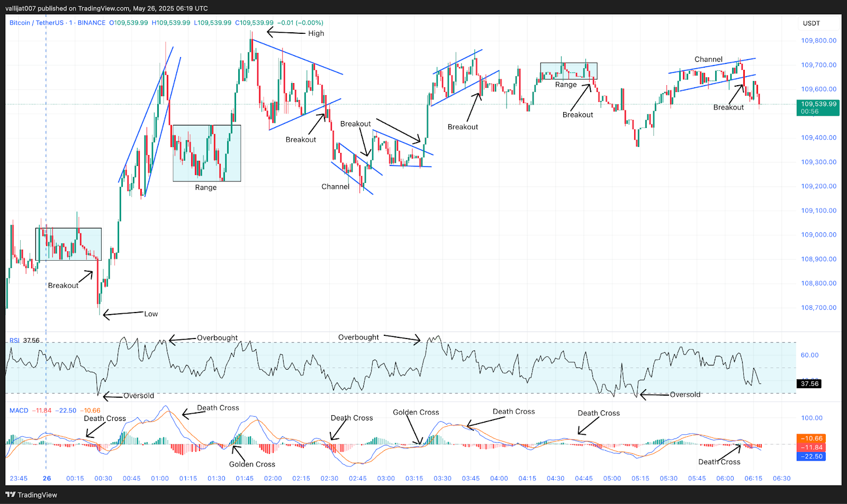Viewport: 847px width, 504px height.
Task: Click the 06:15 time axis label
Action: click(753, 479)
